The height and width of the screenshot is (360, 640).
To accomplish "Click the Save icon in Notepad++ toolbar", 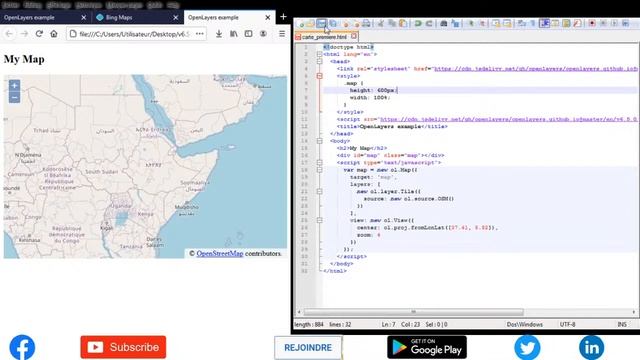I will [322, 24].
